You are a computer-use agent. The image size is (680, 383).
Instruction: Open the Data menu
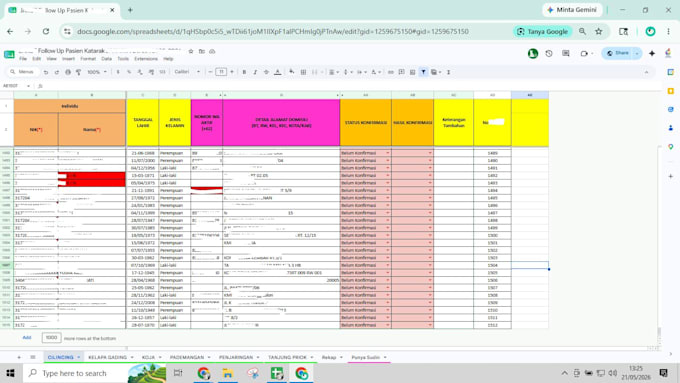(106, 59)
